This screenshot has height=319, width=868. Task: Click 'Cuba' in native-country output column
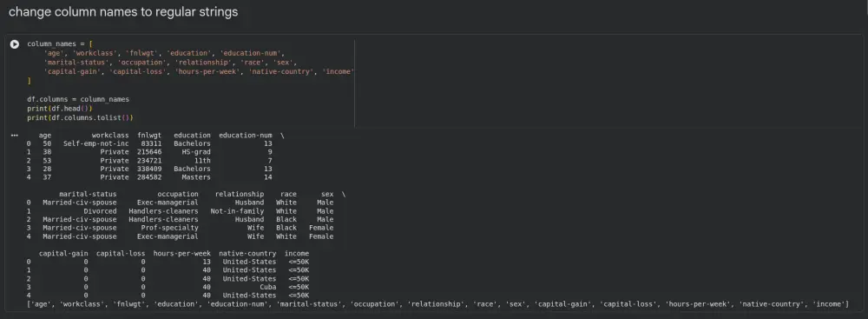[x=267, y=287]
